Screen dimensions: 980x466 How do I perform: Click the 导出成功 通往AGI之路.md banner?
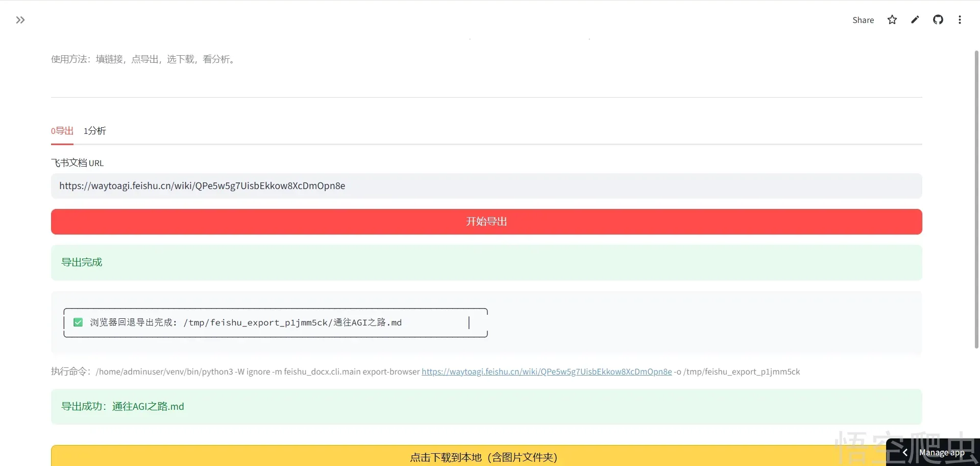click(486, 407)
